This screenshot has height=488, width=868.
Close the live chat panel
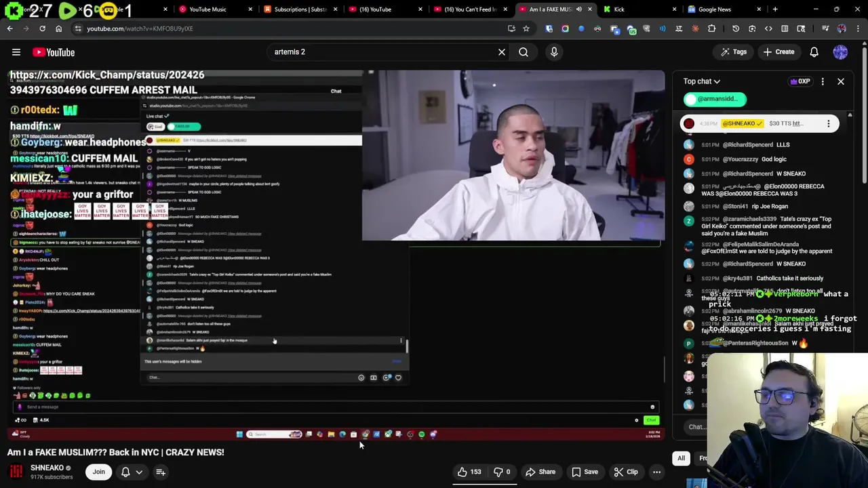coord(841,81)
